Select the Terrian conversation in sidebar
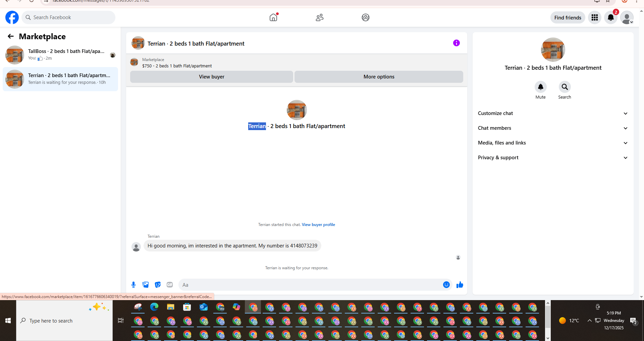 point(60,79)
